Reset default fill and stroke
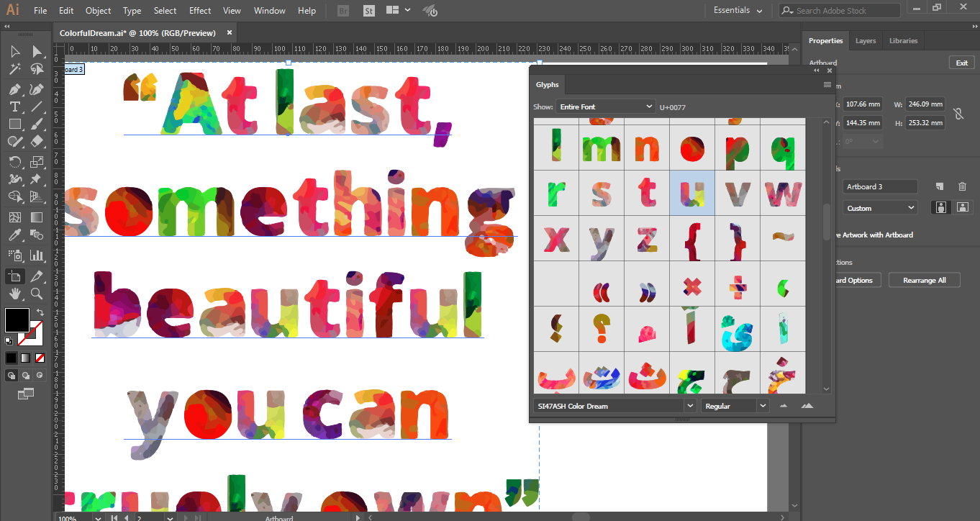 pyautogui.click(x=9, y=341)
